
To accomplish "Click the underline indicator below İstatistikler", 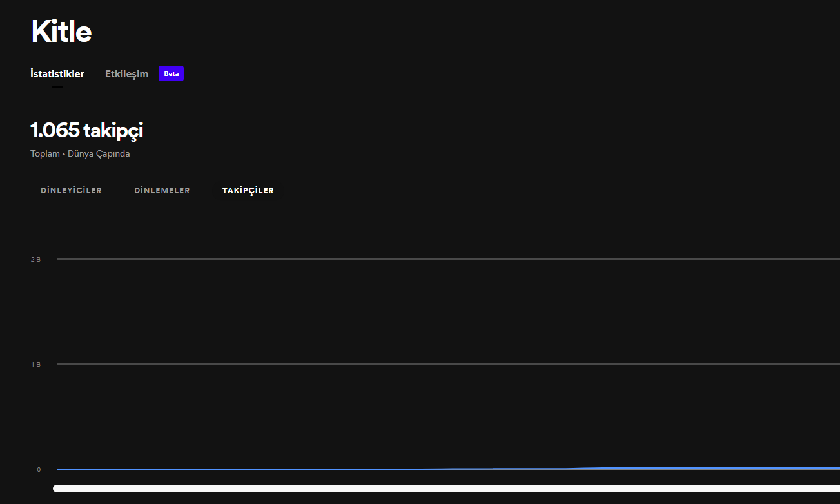I will pos(57,87).
